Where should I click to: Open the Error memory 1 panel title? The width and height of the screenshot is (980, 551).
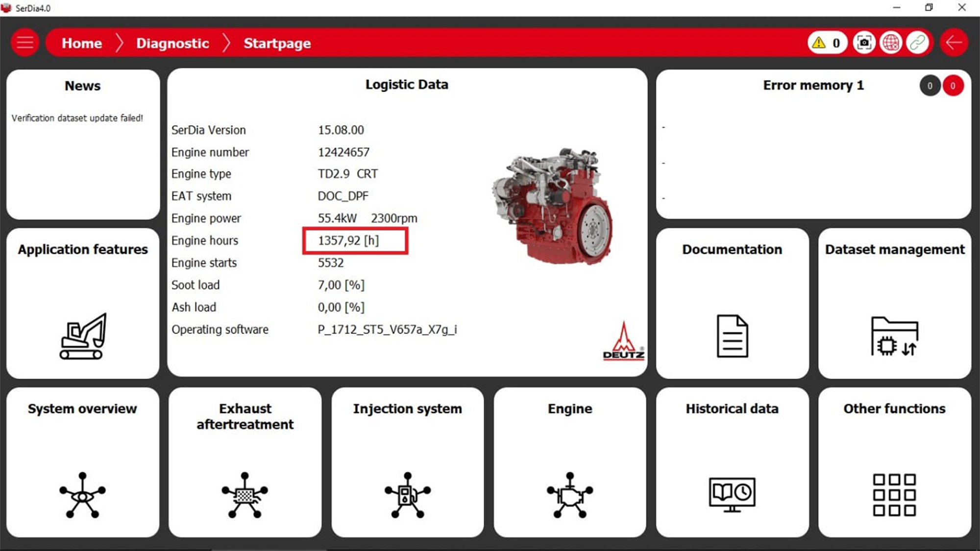(813, 85)
